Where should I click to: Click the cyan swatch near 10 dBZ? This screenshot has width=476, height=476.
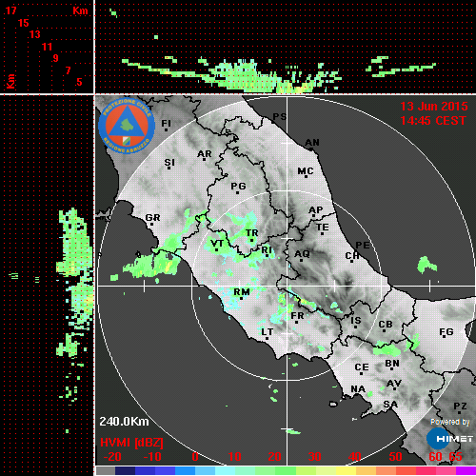[x=226, y=470]
